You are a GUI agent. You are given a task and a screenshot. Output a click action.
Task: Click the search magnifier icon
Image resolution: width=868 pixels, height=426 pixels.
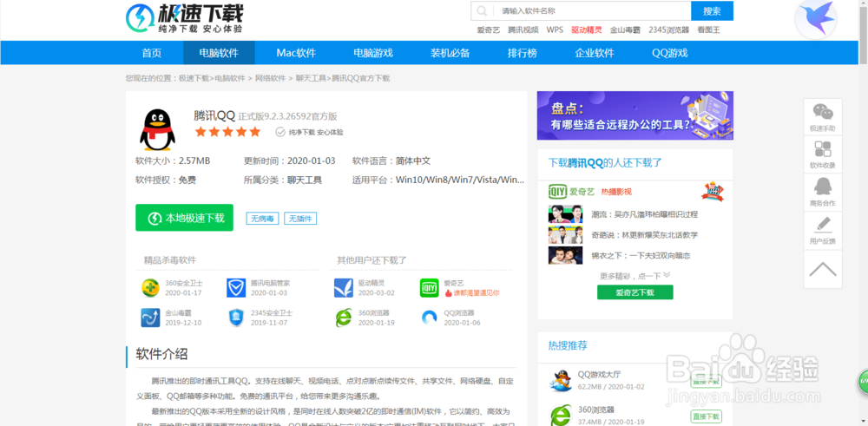(x=482, y=10)
